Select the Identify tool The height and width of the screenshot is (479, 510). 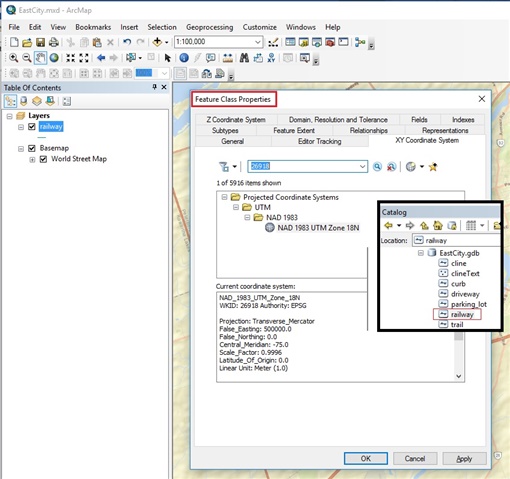click(x=184, y=58)
